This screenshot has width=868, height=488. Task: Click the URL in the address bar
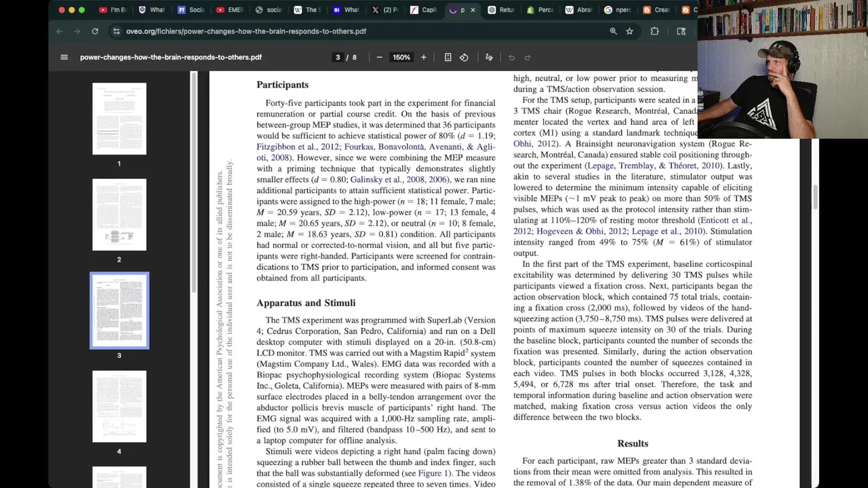pos(246,31)
